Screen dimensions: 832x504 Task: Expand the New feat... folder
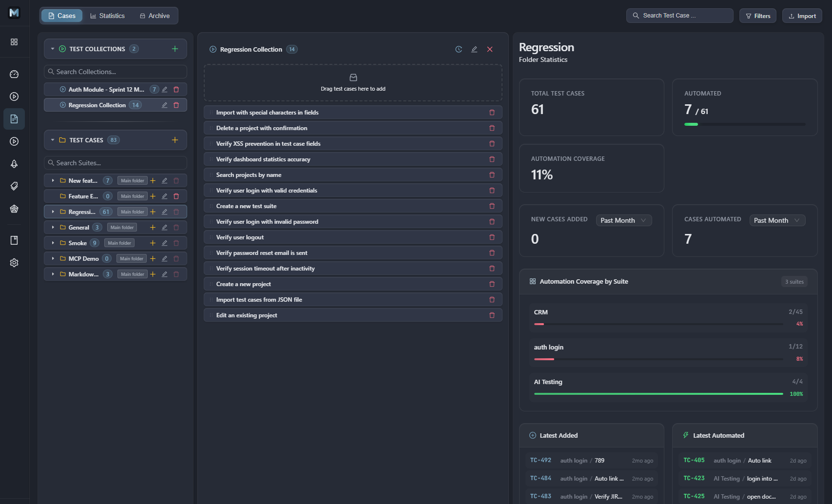53,181
